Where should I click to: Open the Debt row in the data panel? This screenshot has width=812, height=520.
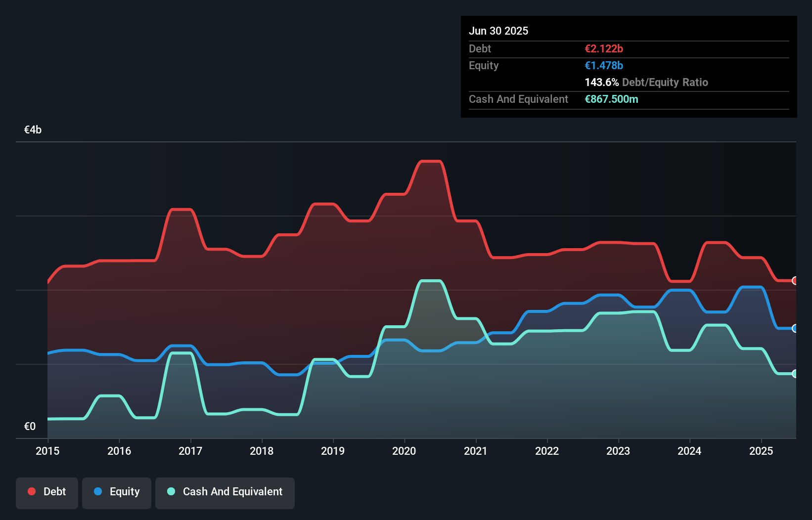click(x=480, y=48)
